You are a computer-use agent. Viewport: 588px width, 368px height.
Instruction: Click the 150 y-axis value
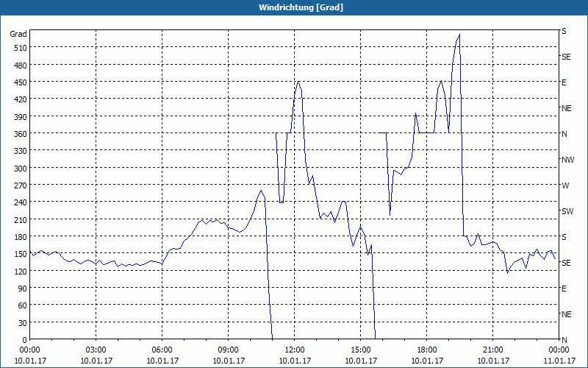tap(21, 254)
